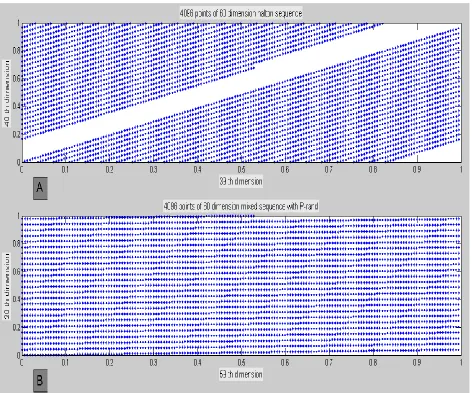Click the "40 th dimension" y-axis label
Image resolution: width=472 pixels, height=393 pixels.
[x=7, y=94]
